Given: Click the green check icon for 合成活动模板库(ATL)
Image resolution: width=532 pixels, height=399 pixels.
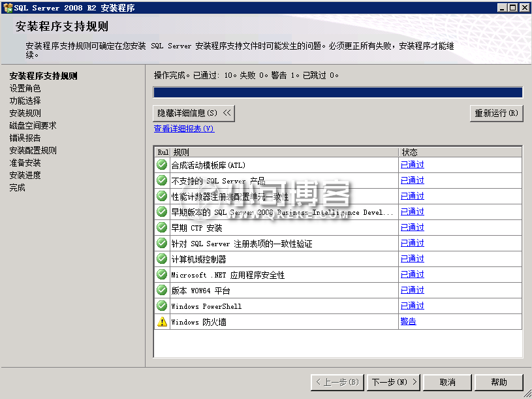Looking at the screenshot, I should coord(162,165).
